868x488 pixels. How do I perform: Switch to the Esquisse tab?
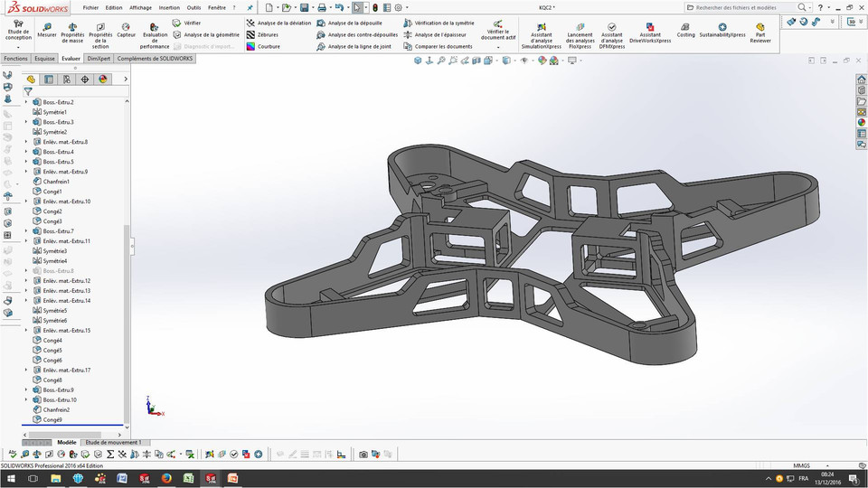[44, 58]
